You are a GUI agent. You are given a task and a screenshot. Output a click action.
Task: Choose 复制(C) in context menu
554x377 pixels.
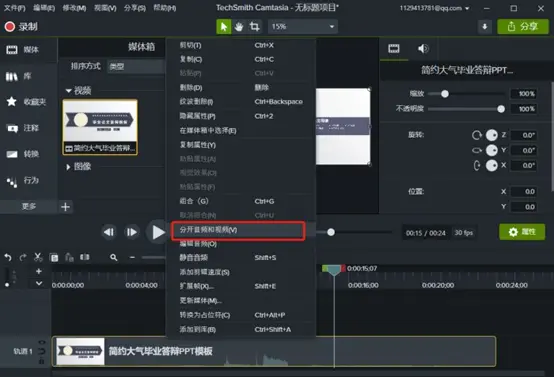240,59
